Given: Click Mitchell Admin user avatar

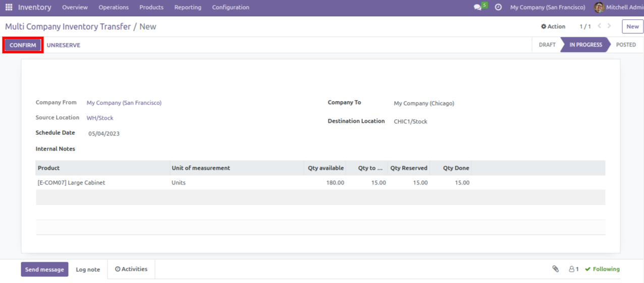Looking at the screenshot, I should 599,8.
